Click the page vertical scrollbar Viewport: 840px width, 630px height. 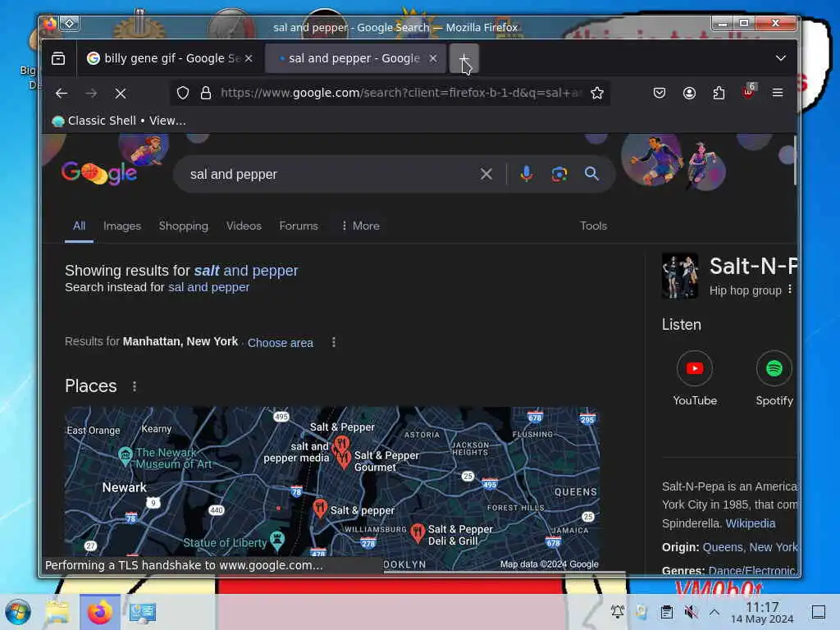(795, 161)
